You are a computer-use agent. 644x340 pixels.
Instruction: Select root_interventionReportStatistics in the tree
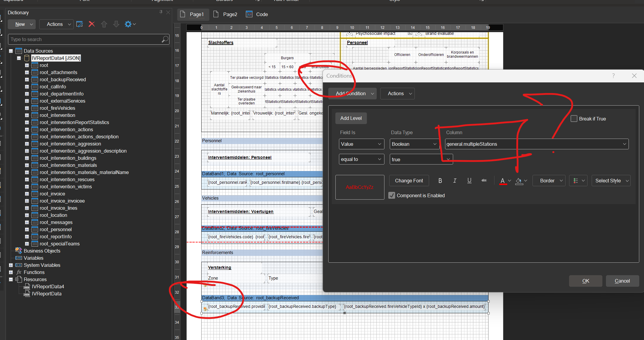tap(74, 122)
